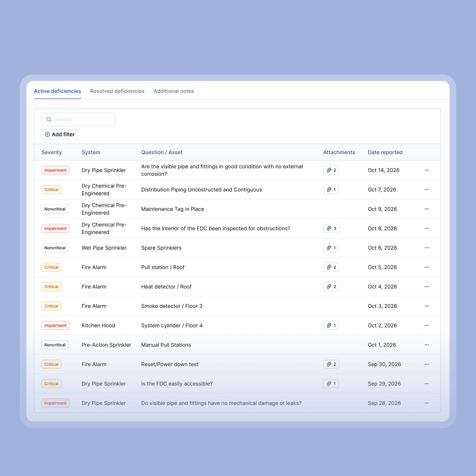Select the Active deficiencies tab

click(x=57, y=91)
